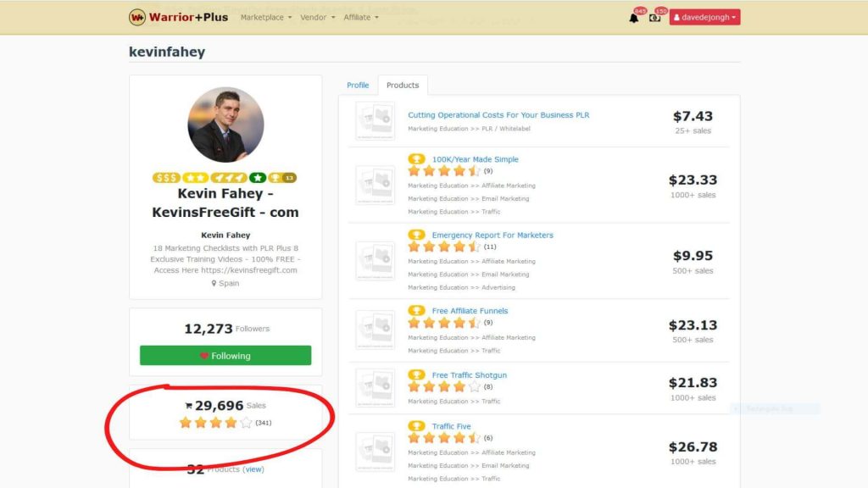The height and width of the screenshot is (488, 868).
Task: Click thumbnail of Cutting Operational Costs product
Action: (x=375, y=120)
